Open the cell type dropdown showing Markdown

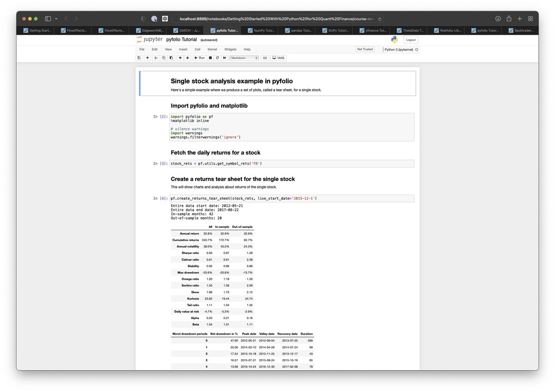[244, 58]
